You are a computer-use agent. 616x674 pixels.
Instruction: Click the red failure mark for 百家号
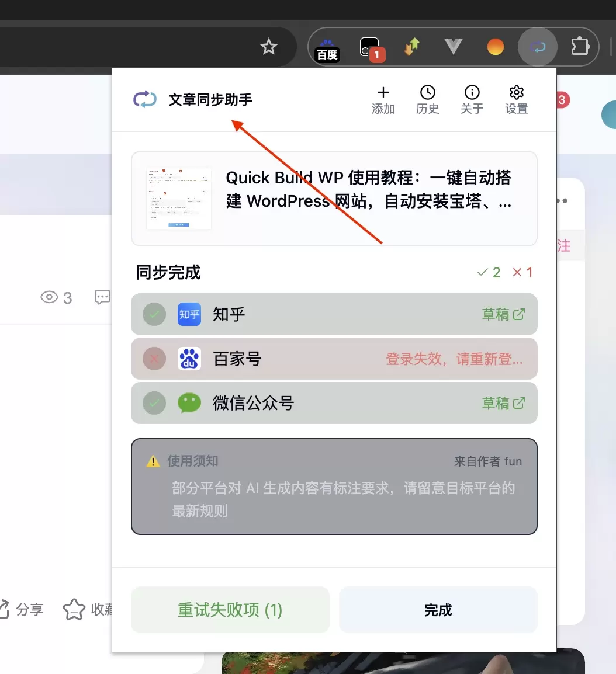point(154,359)
